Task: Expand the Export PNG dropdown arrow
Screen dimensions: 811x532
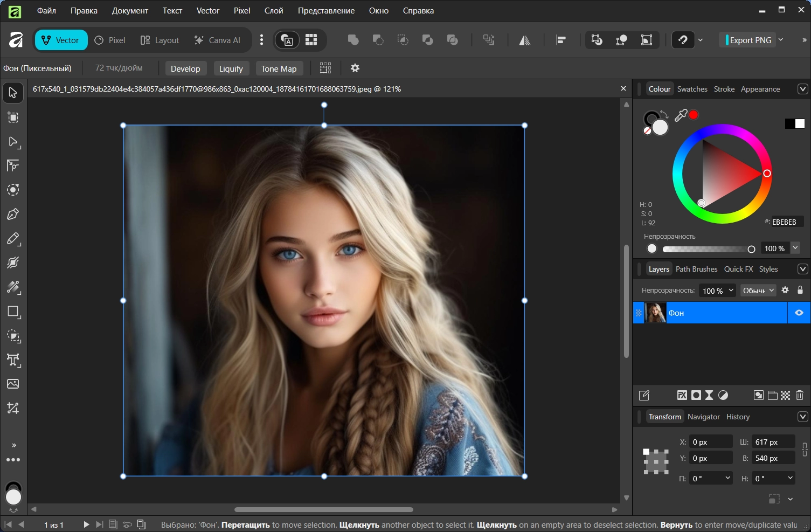Action: click(x=781, y=40)
